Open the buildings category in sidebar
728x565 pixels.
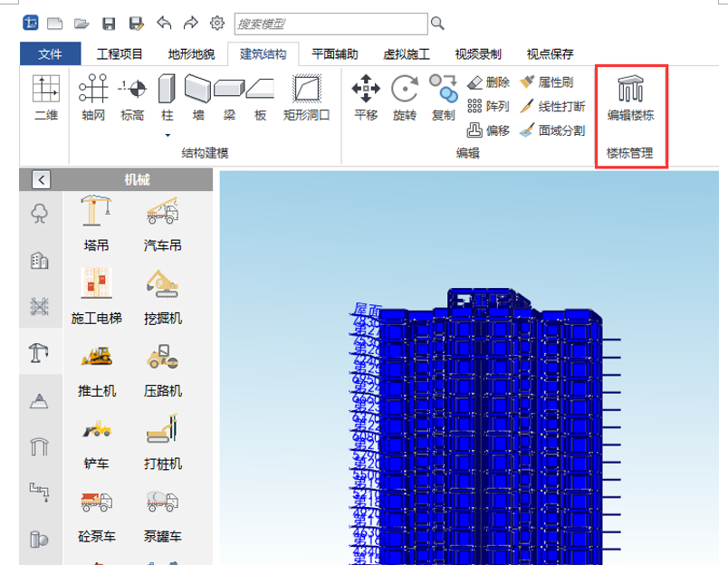click(40, 261)
